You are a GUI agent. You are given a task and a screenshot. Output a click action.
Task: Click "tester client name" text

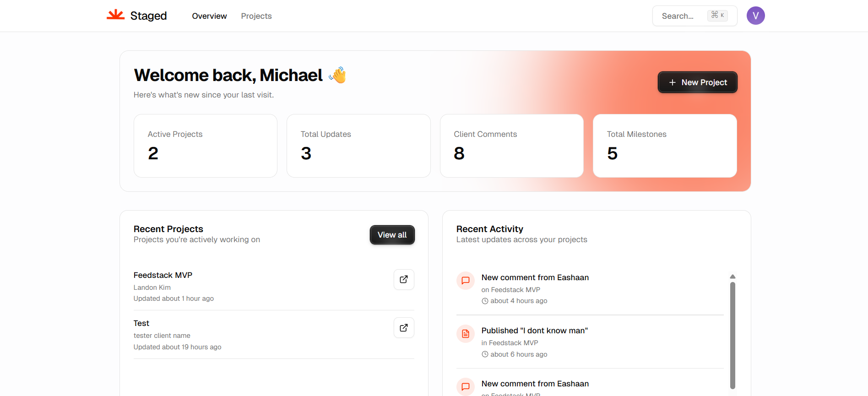(x=162, y=336)
